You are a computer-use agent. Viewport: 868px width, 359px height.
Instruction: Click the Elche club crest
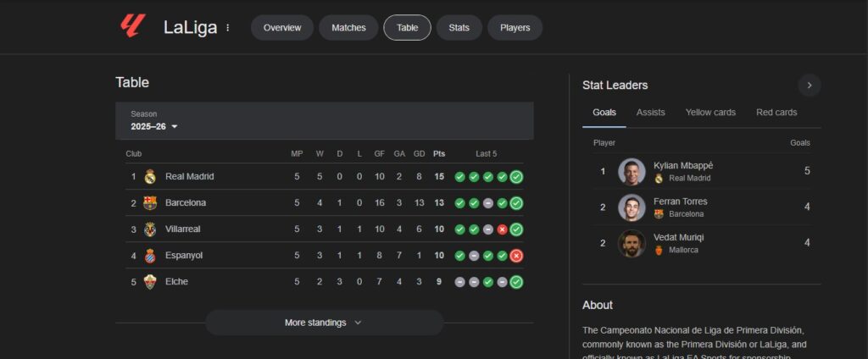pyautogui.click(x=150, y=282)
